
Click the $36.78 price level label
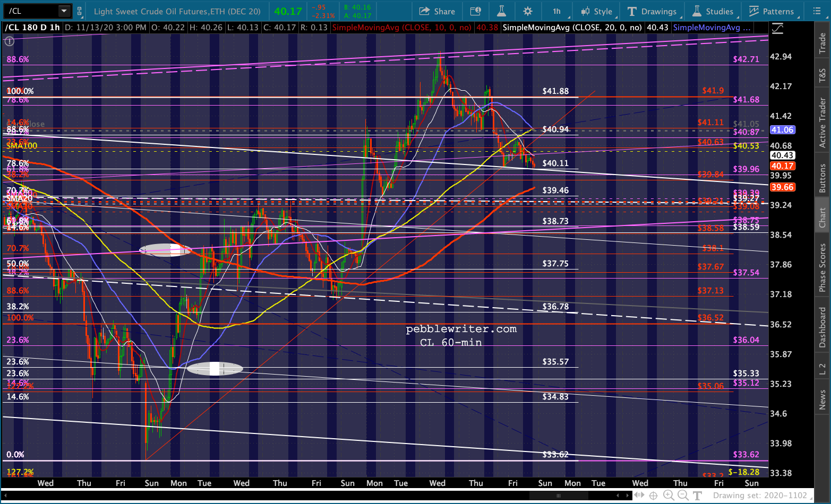click(x=555, y=307)
